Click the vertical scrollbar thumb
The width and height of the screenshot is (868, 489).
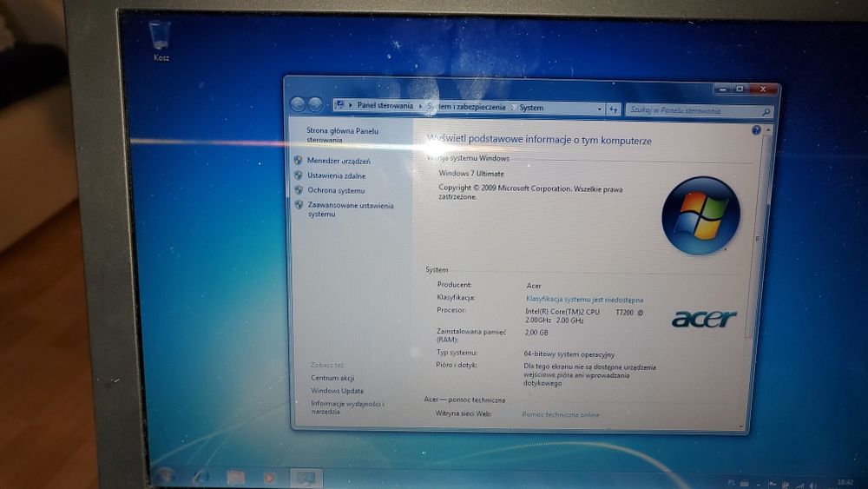tap(756, 238)
